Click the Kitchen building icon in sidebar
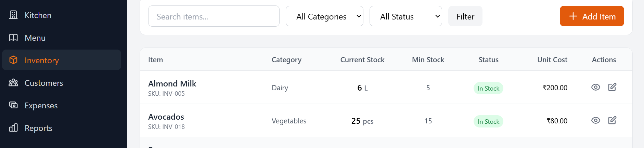The width and height of the screenshot is (644, 148). (13, 15)
